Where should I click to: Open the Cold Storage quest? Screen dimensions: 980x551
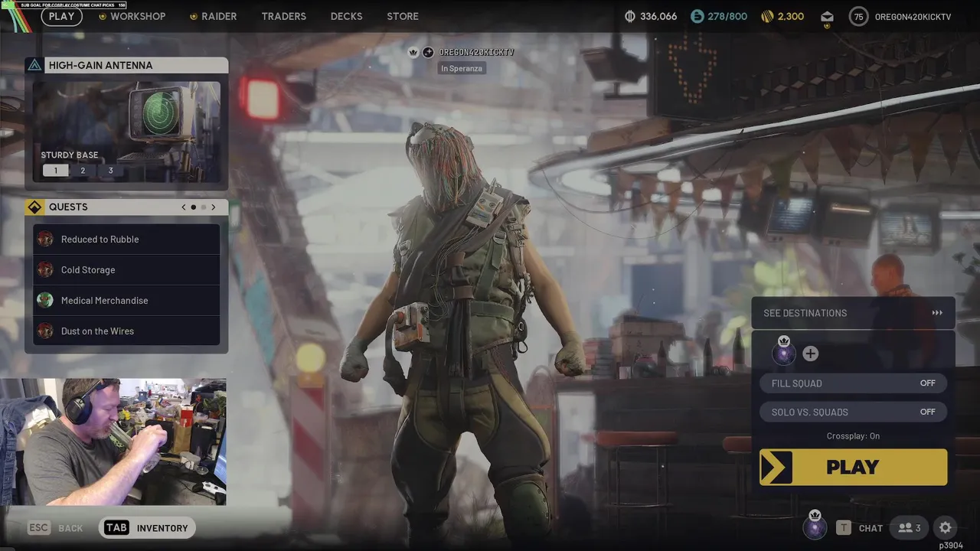pyautogui.click(x=126, y=270)
